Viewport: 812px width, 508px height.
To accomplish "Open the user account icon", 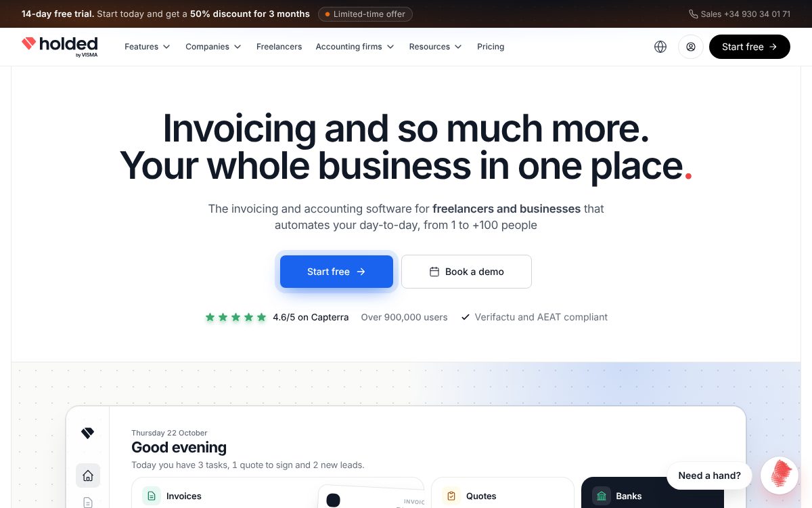I will pyautogui.click(x=691, y=47).
